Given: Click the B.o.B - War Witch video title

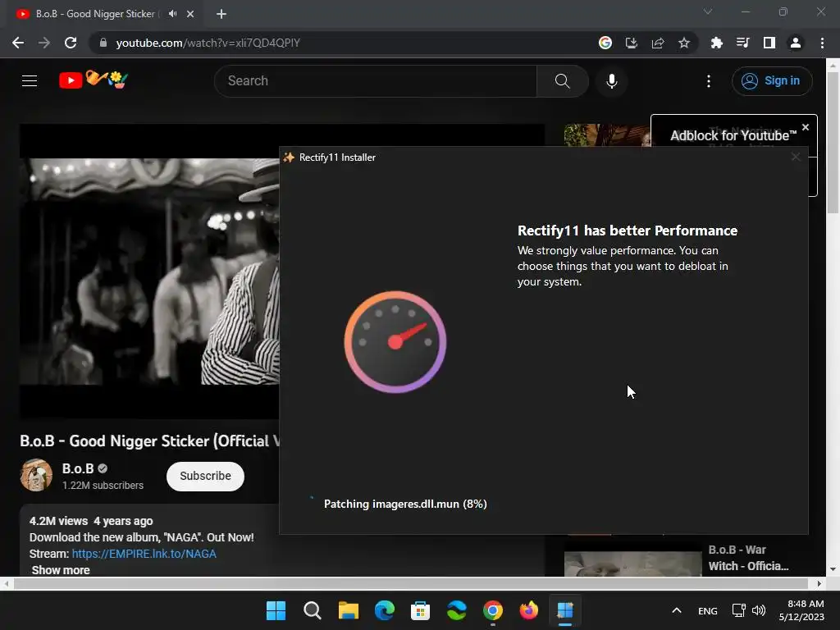Looking at the screenshot, I should click(x=748, y=558).
